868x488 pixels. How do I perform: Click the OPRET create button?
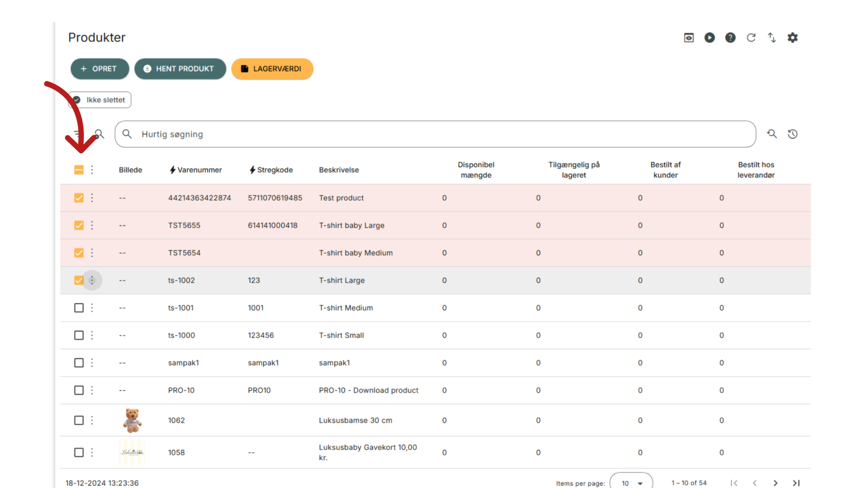[99, 69]
